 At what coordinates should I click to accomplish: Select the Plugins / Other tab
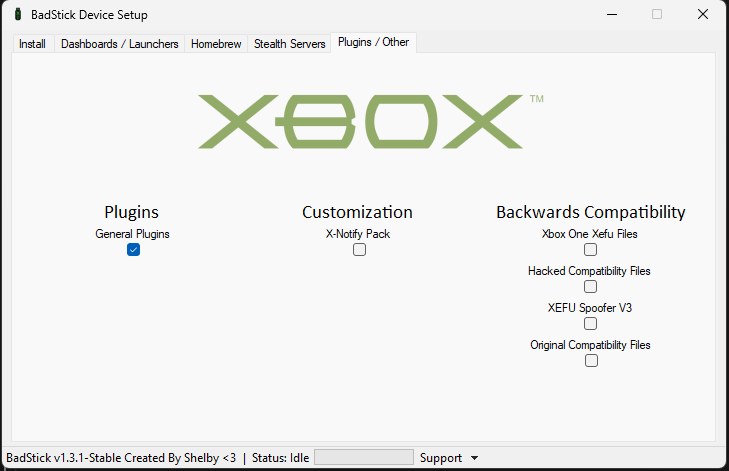pos(374,42)
